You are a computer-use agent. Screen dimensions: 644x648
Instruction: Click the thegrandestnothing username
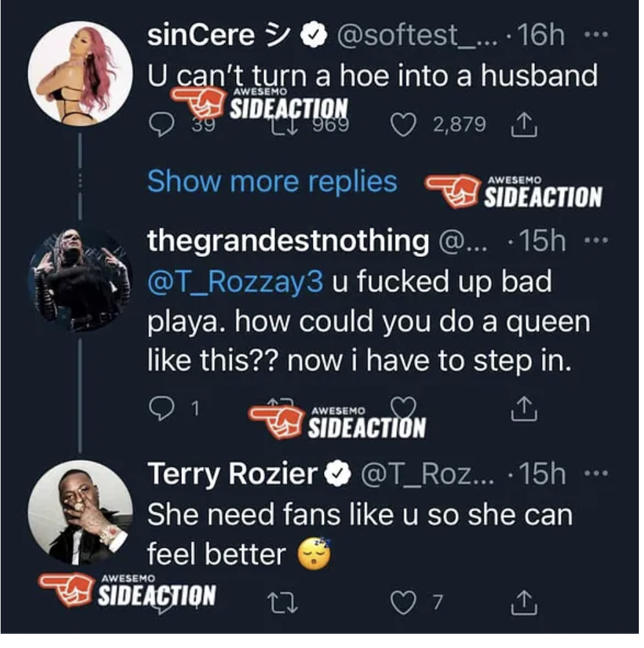tap(288, 241)
